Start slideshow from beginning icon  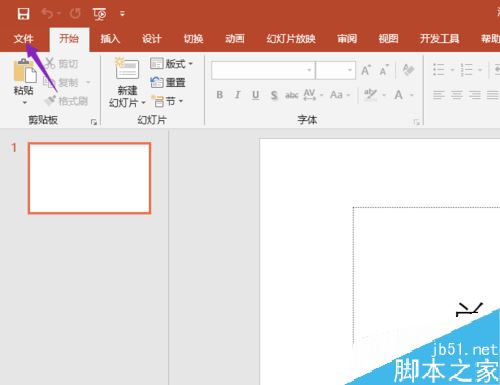[x=100, y=14]
